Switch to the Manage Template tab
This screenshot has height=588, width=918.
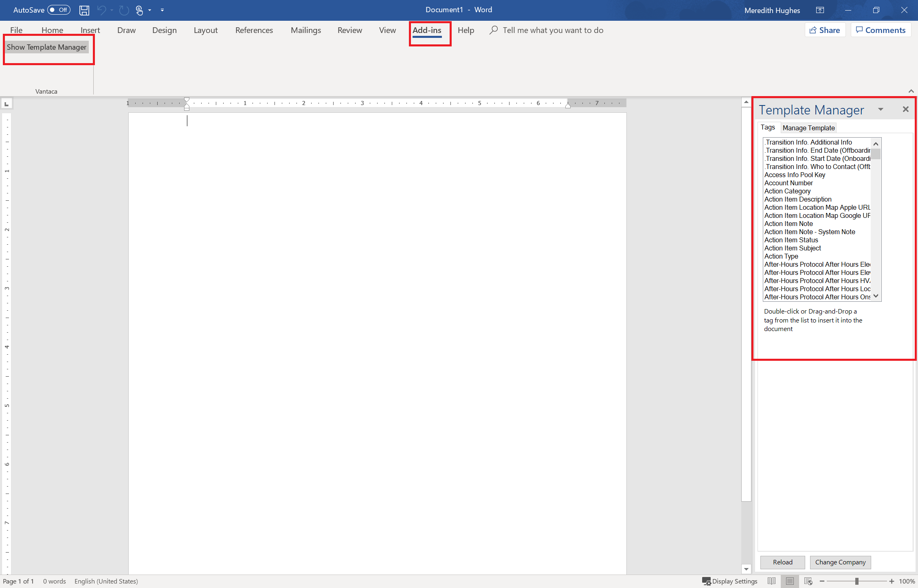pos(808,128)
